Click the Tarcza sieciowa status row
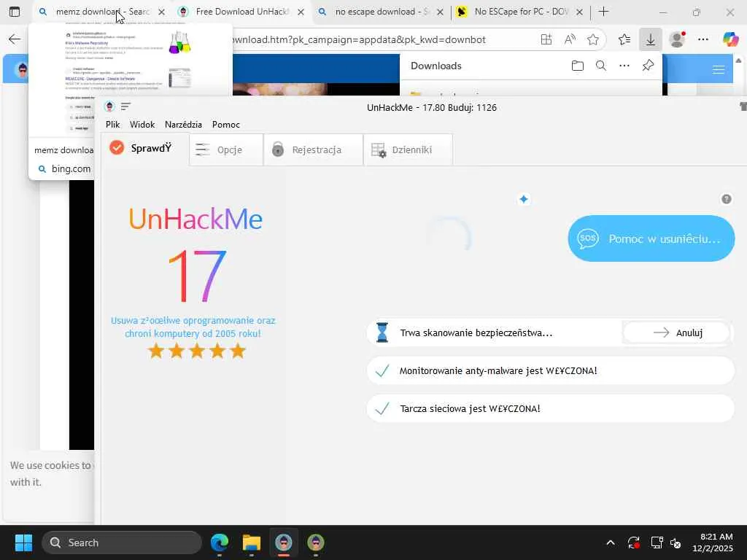 (x=551, y=408)
